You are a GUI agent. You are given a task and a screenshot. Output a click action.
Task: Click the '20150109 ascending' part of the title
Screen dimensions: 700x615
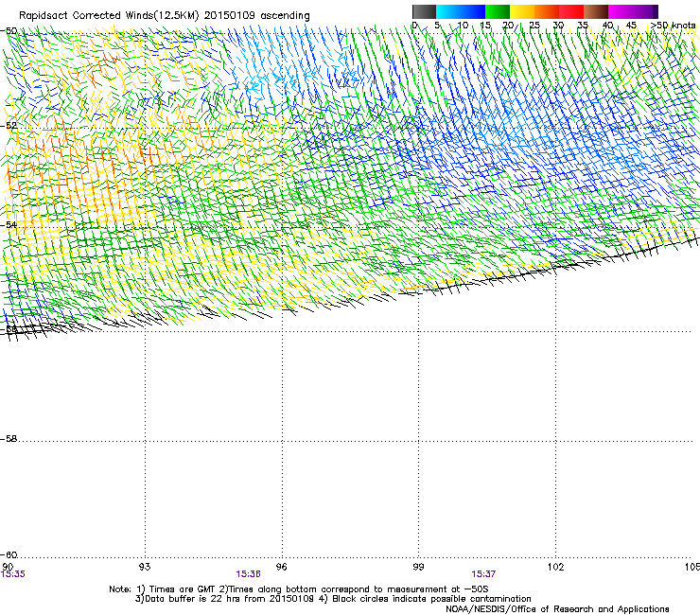(257, 16)
